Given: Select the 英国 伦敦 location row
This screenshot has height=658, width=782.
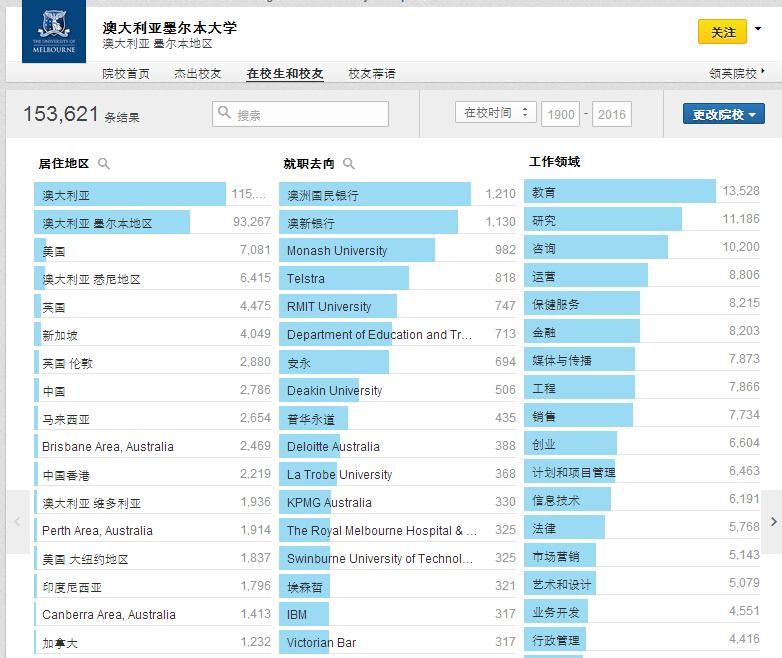Looking at the screenshot, I should [153, 362].
